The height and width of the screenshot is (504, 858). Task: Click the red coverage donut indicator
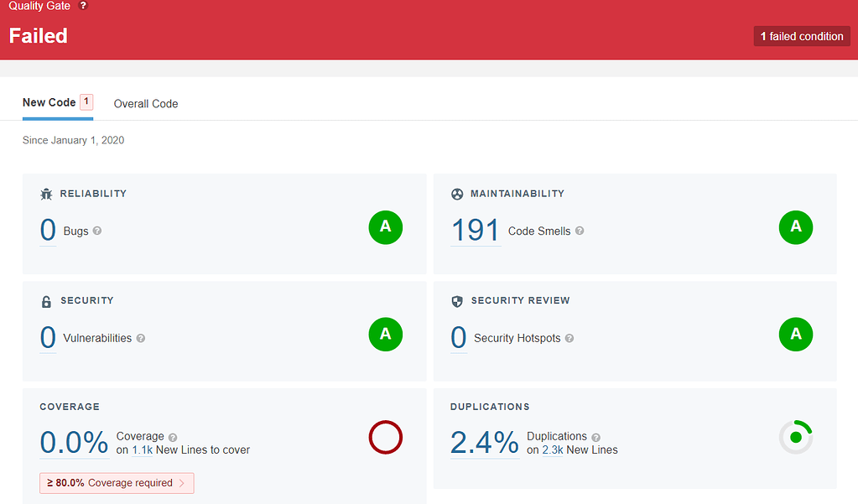386,437
